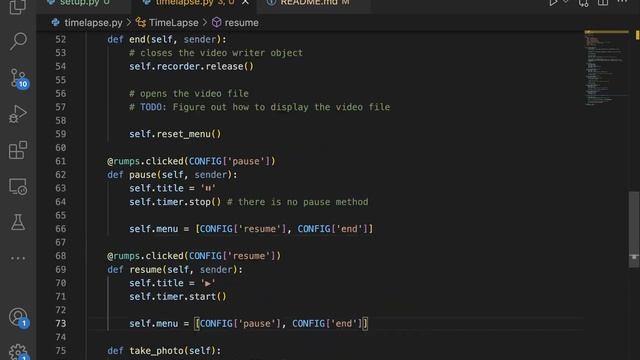Select timelapse.py in the breadcrumb

point(93,23)
